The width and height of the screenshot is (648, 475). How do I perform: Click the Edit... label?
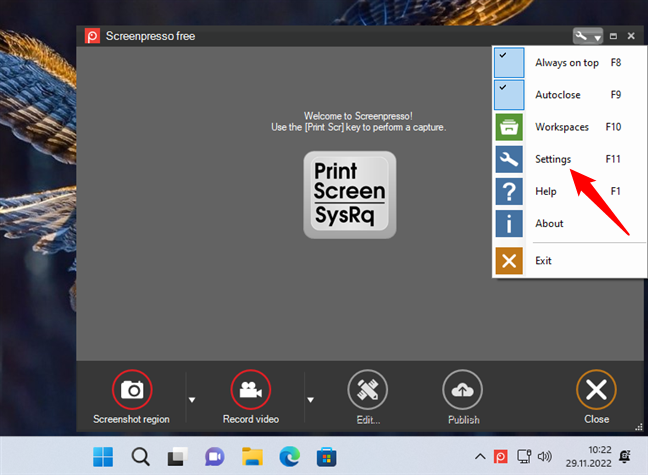368,420
